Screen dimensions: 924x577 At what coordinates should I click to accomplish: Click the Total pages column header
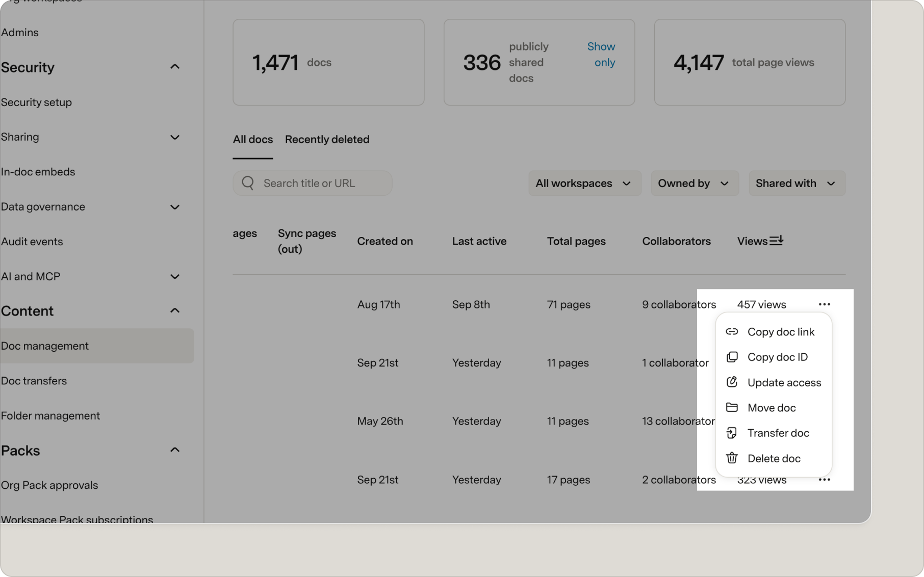576,241
